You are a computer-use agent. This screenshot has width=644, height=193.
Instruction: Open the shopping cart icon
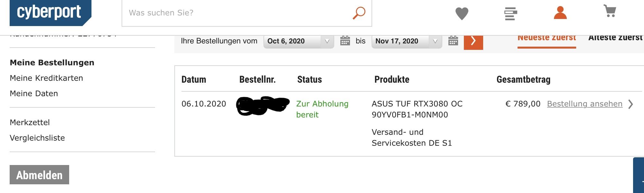(610, 11)
